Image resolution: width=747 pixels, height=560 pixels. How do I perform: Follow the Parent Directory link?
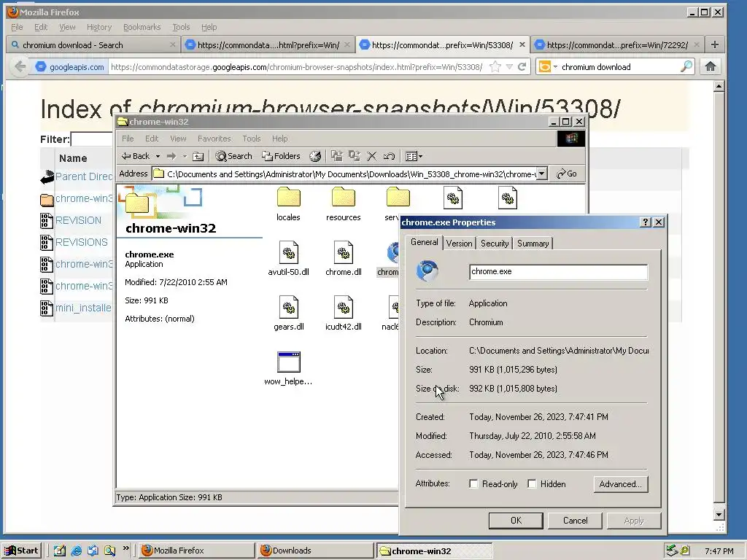(x=84, y=176)
